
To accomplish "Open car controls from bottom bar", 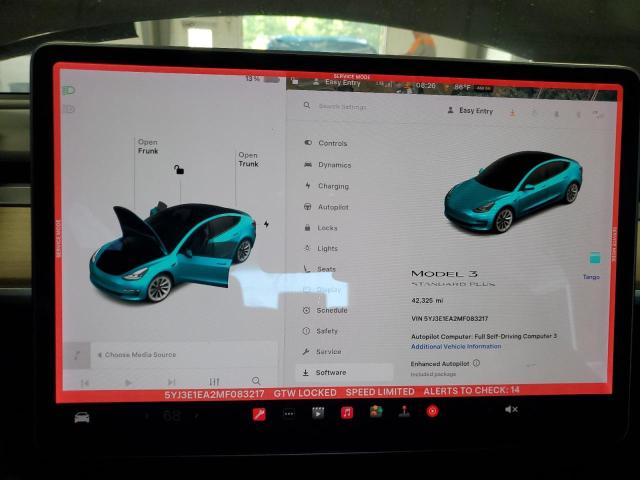I will pos(82,418).
